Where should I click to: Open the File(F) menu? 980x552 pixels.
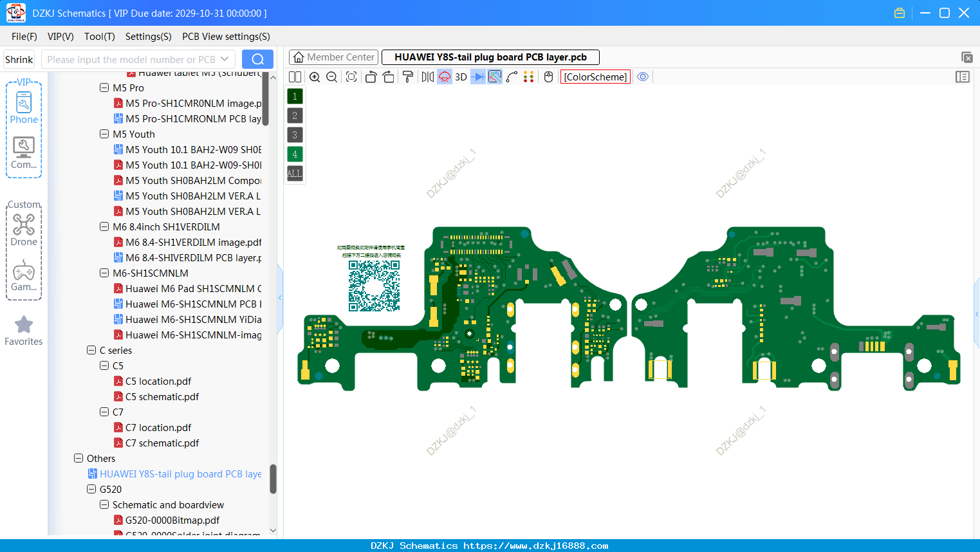pos(24,37)
